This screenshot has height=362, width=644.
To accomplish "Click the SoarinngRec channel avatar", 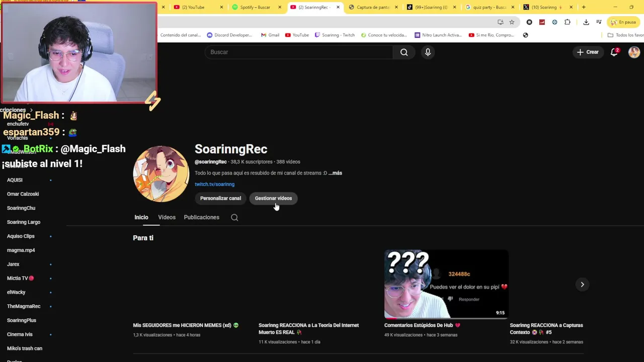I will pos(161,174).
